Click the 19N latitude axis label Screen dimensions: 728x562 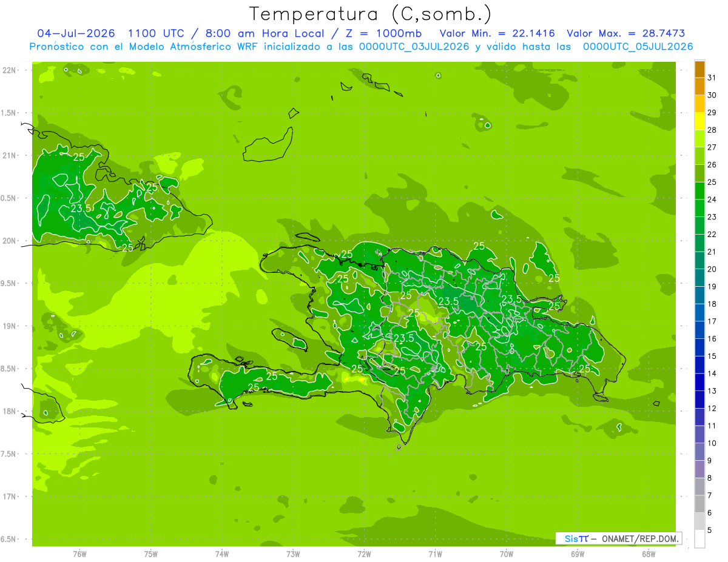pyautogui.click(x=8, y=326)
